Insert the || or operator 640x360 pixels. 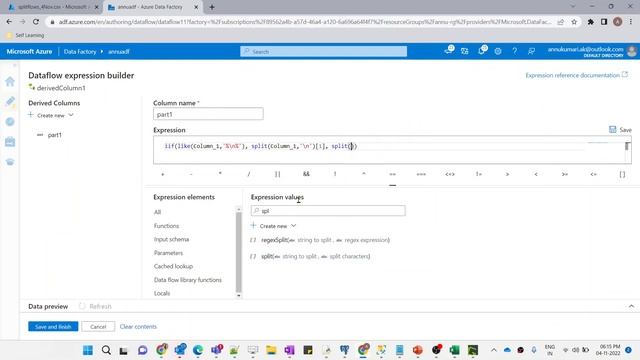click(278, 174)
